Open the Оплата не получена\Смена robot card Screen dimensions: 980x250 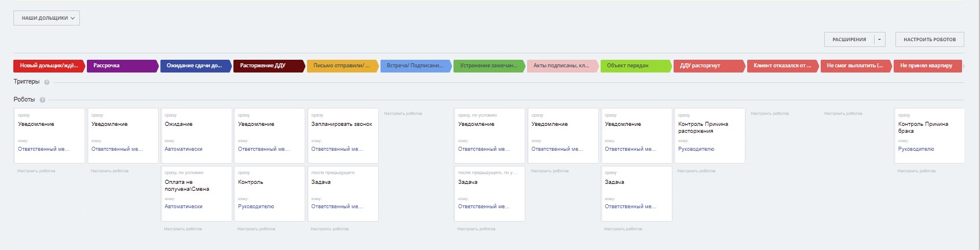point(196,193)
